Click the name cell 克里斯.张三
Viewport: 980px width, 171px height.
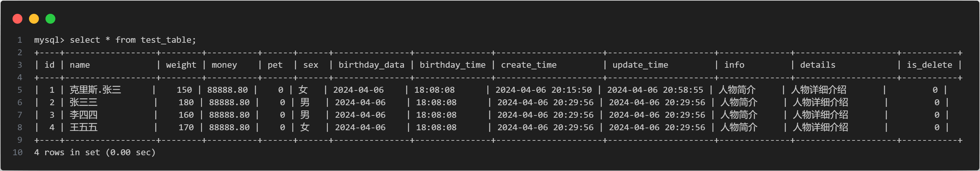tap(96, 90)
